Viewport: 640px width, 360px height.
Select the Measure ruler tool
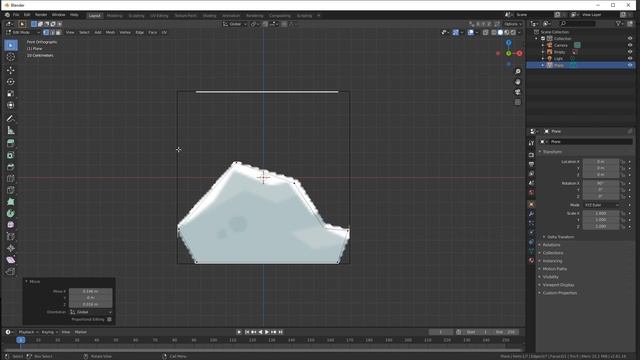pyautogui.click(x=11, y=131)
